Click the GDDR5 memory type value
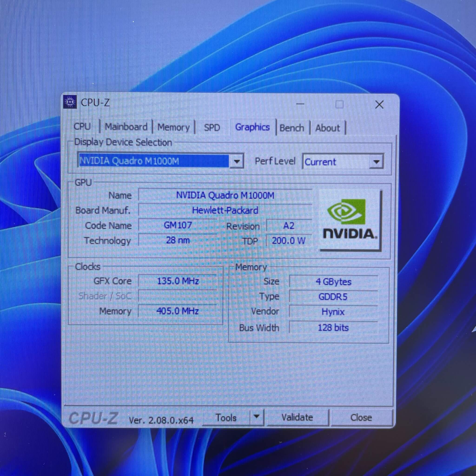The width and height of the screenshot is (476, 476). click(x=334, y=297)
